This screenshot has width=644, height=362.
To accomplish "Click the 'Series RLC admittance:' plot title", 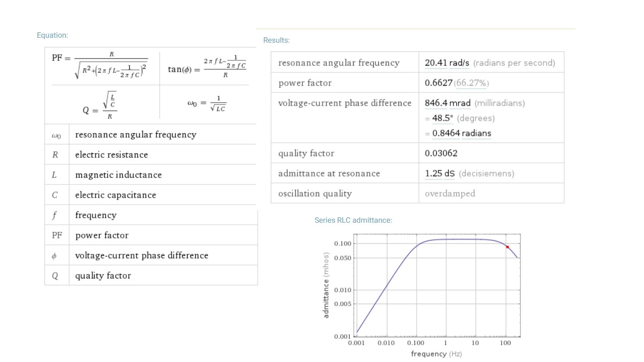I will [x=353, y=220].
